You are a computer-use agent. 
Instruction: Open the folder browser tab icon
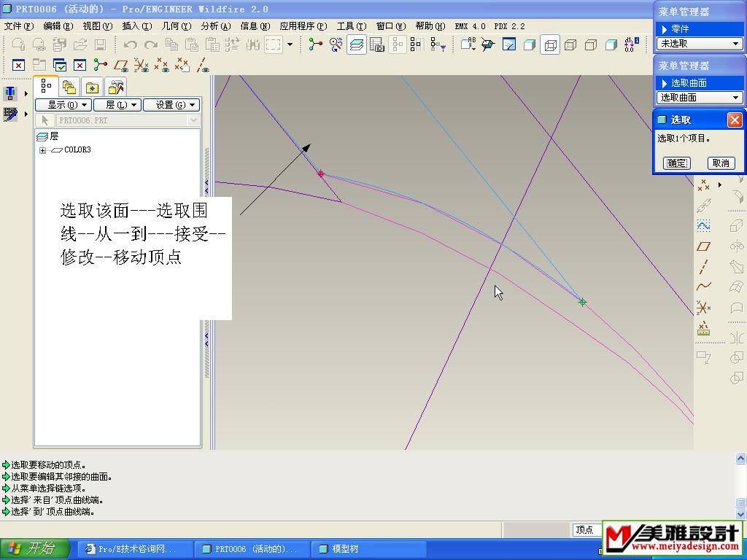point(69,87)
